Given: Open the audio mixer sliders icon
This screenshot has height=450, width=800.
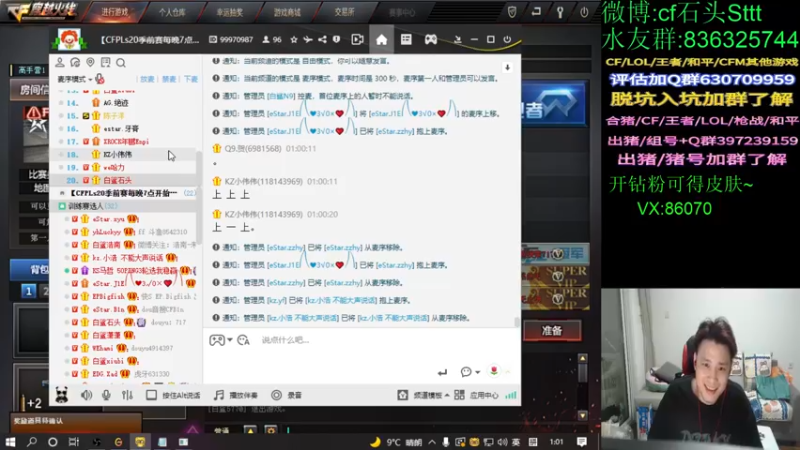Looking at the screenshot, I should click(128, 395).
